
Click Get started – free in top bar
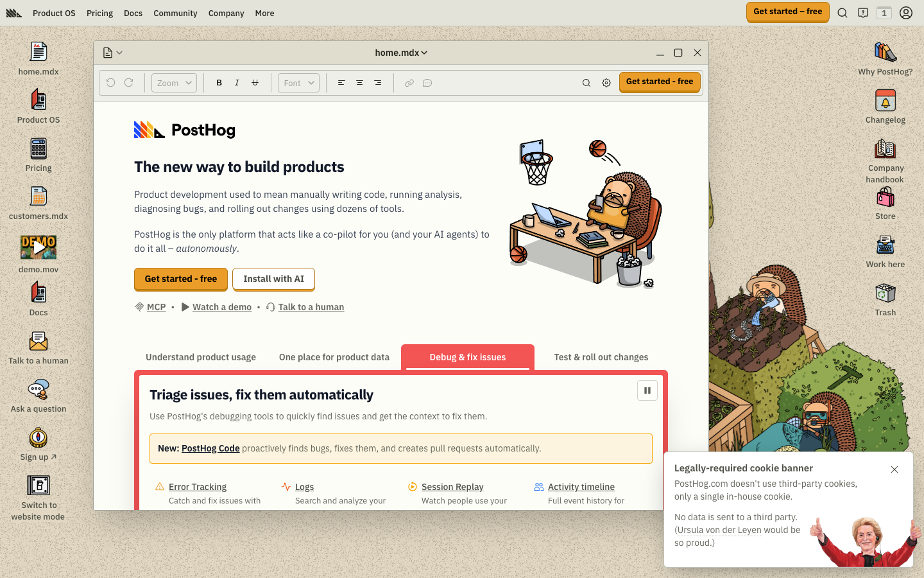788,12
